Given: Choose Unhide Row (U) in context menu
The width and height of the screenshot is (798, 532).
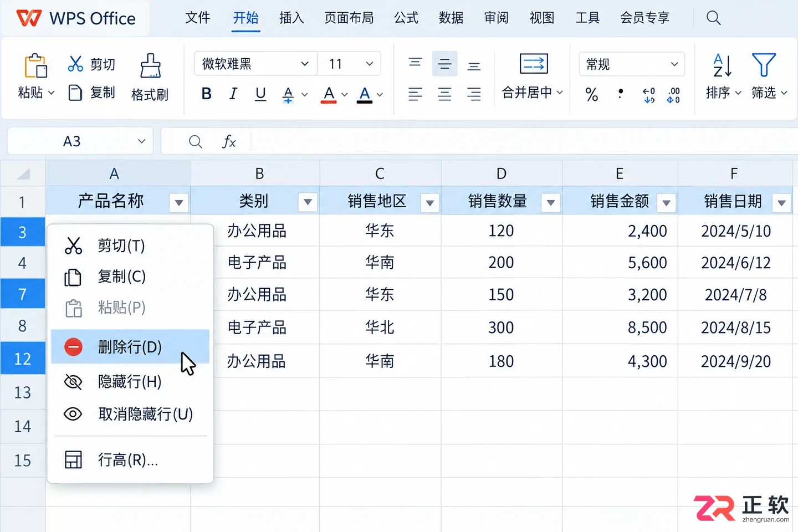Looking at the screenshot, I should [x=130, y=414].
